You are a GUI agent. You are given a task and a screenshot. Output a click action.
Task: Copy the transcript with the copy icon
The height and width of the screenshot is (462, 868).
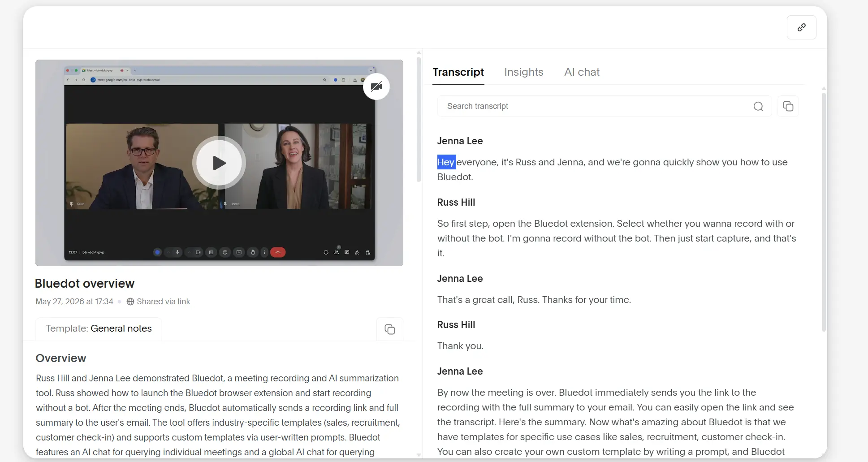788,106
